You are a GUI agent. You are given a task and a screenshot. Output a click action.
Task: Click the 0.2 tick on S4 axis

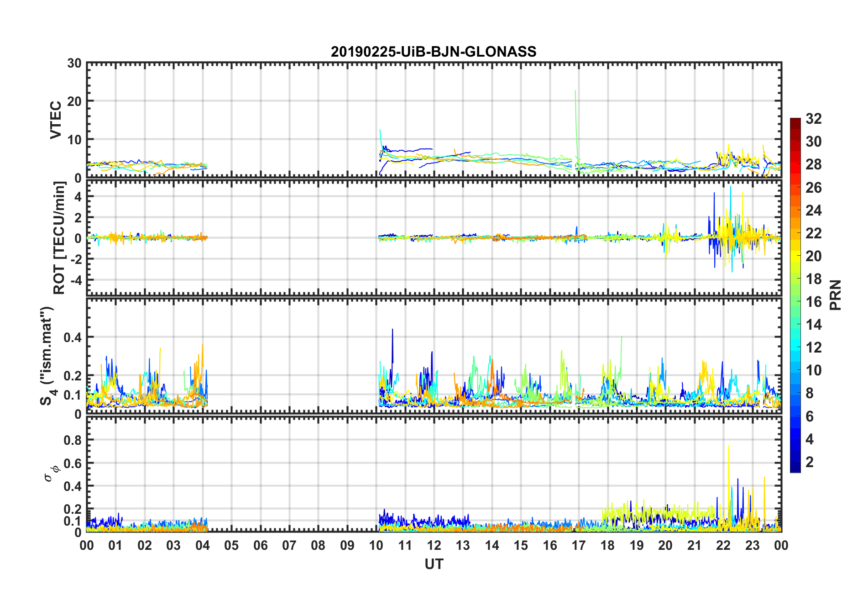73,376
